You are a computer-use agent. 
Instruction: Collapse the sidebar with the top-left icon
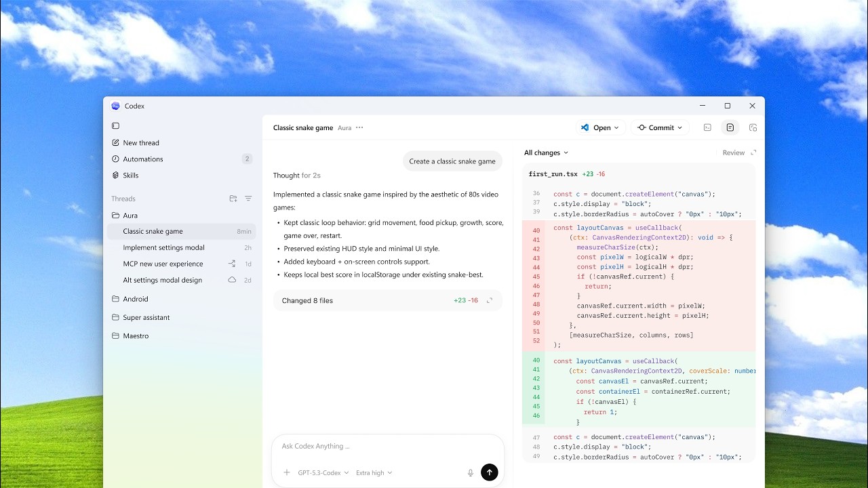(115, 125)
